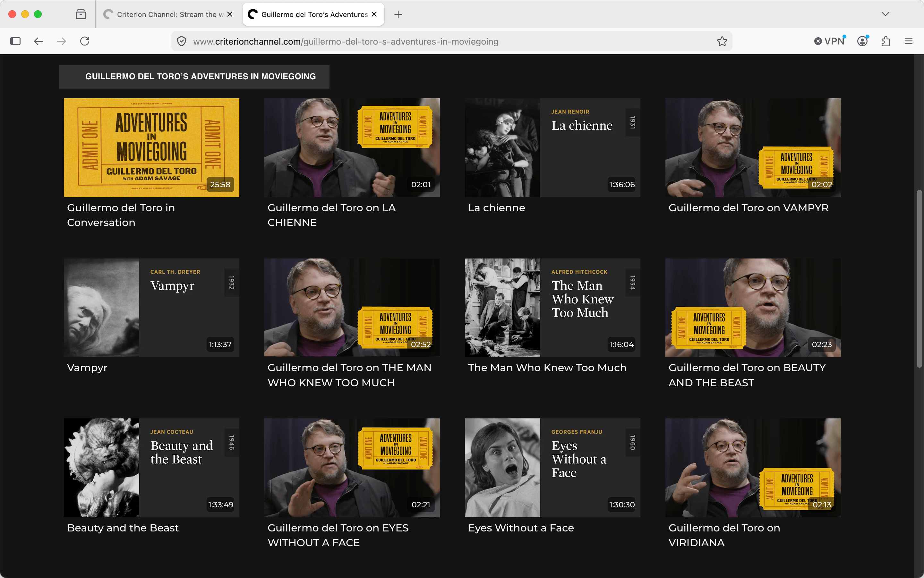Open the Vampyr 1932 film thumbnail
924x578 pixels.
coord(151,308)
